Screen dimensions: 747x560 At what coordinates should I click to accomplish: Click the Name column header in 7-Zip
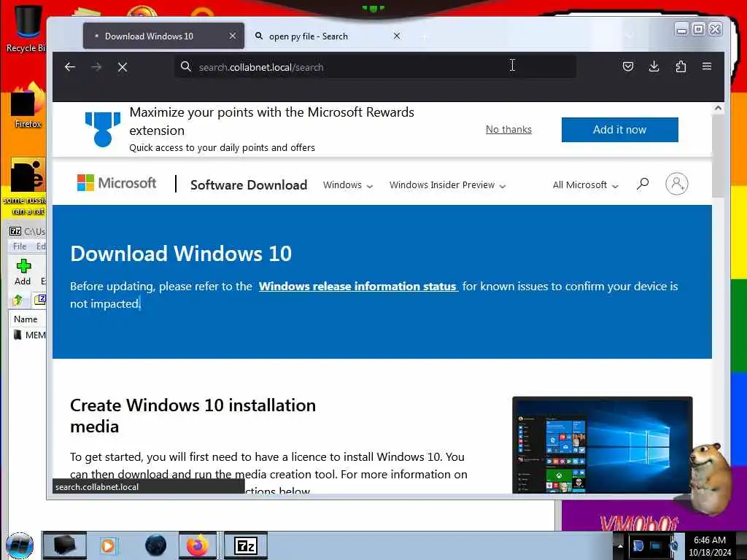26,319
